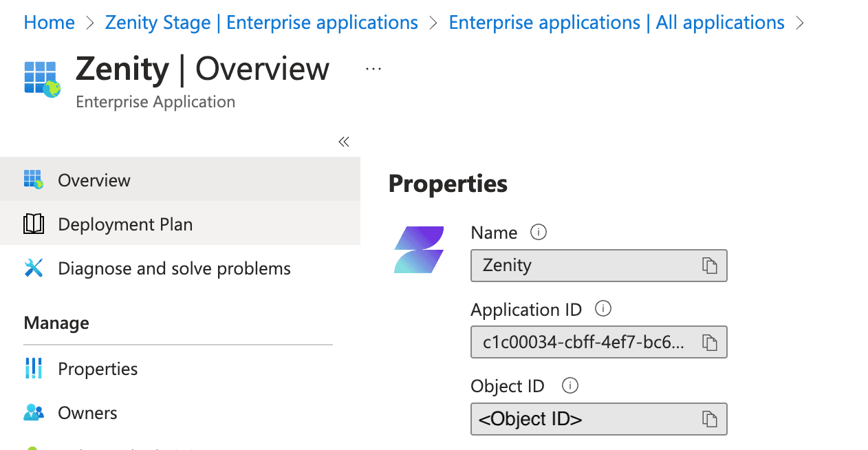Collapse the sidebar with double chevron
The height and width of the screenshot is (450, 868).
pyautogui.click(x=344, y=142)
